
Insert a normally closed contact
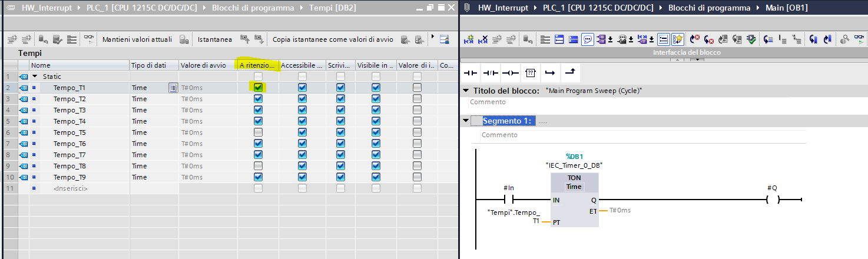tap(491, 73)
